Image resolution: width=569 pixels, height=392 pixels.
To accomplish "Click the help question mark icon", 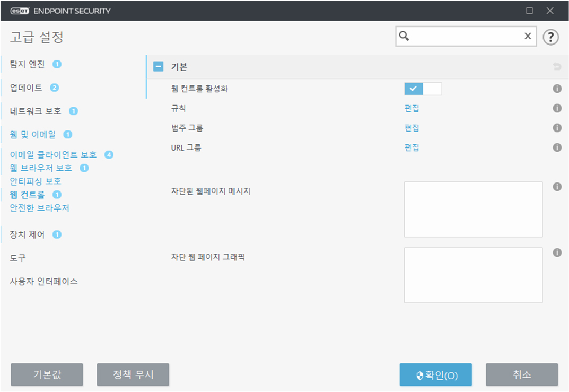I will point(552,37).
